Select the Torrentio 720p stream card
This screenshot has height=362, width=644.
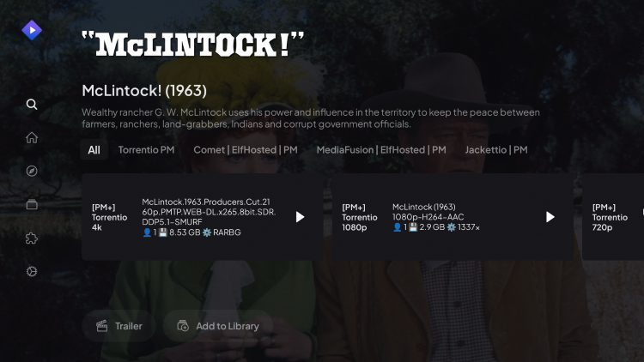(x=613, y=217)
